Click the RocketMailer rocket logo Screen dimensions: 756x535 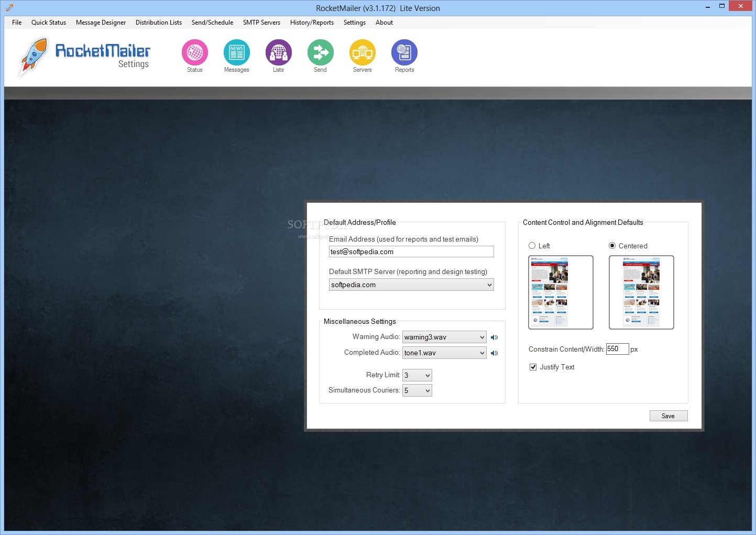pyautogui.click(x=33, y=57)
